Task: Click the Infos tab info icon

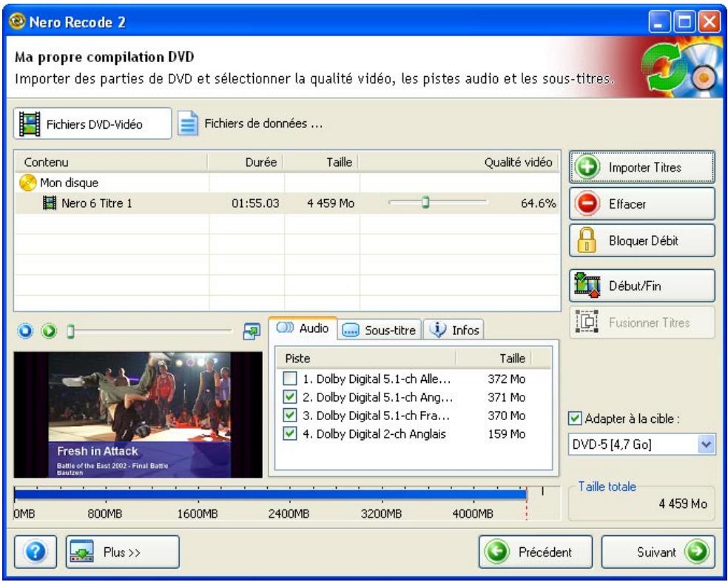Action: click(x=437, y=329)
